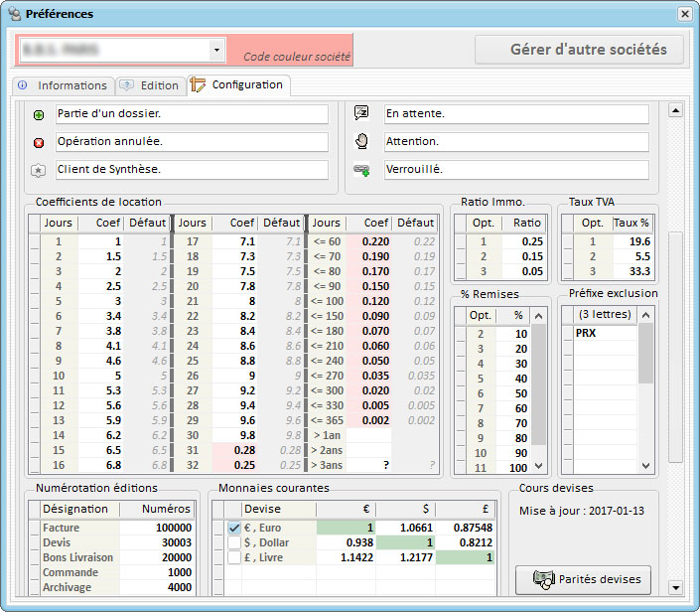The image size is (700, 612).
Task: Check the Dollar currency checkbox
Action: click(234, 543)
